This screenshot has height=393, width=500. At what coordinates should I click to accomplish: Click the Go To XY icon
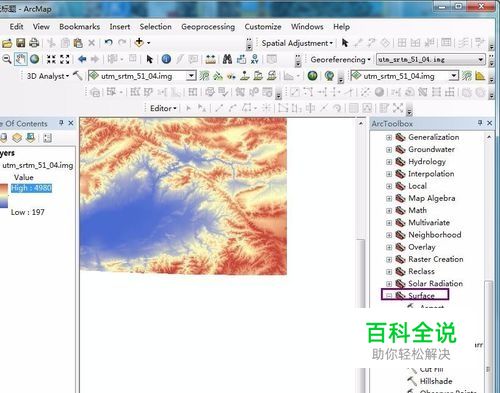255,59
